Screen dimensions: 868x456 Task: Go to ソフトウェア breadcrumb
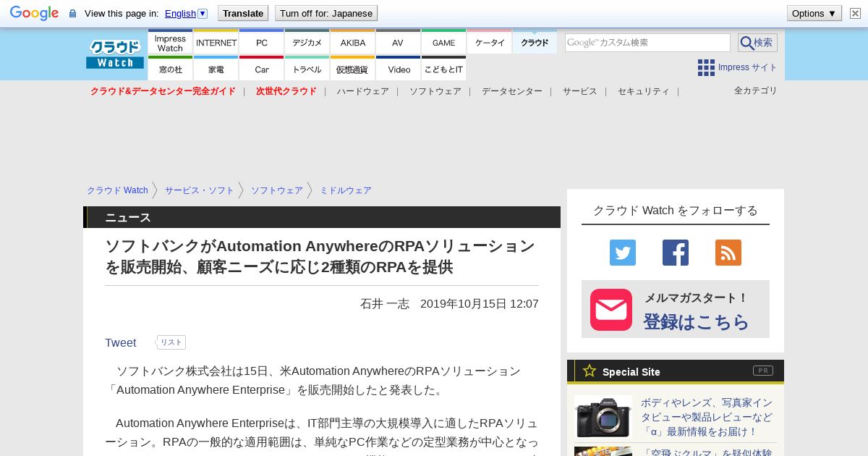click(x=277, y=190)
